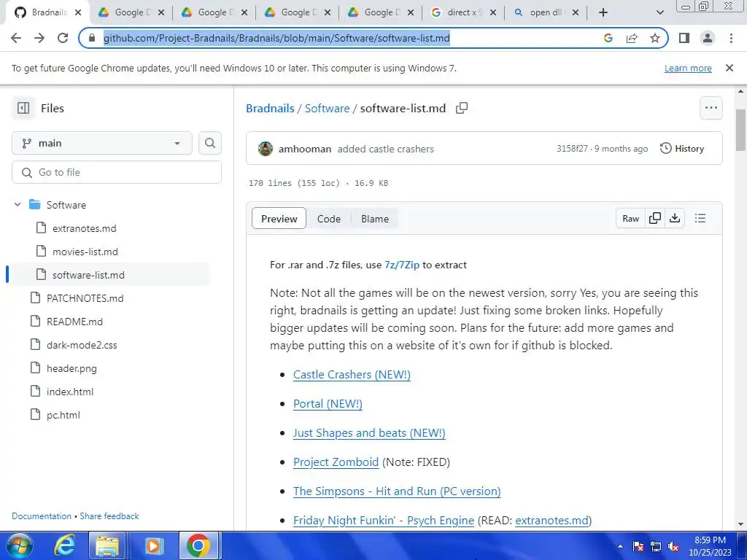
Task: Click the Go to file search field
Action: pos(117,172)
